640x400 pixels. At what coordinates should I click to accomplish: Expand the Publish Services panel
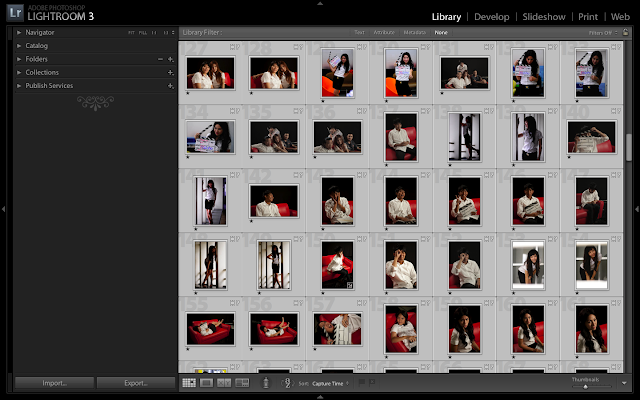[19, 86]
